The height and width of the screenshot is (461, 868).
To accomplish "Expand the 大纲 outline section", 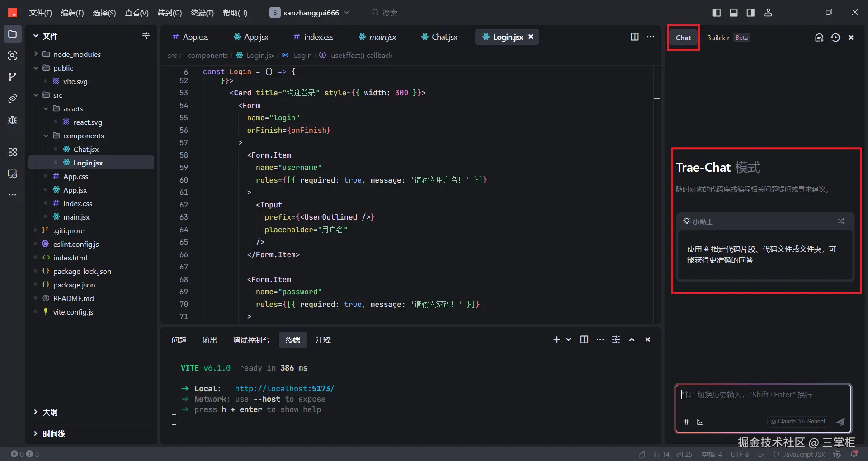I will coord(36,412).
